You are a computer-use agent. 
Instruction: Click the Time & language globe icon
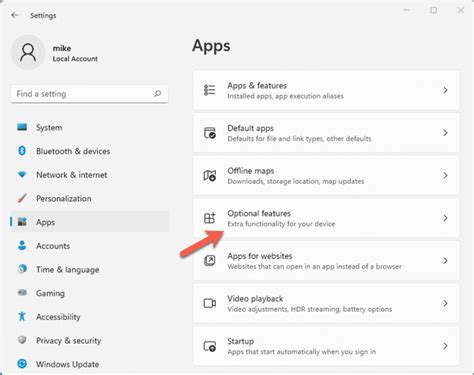(x=22, y=269)
